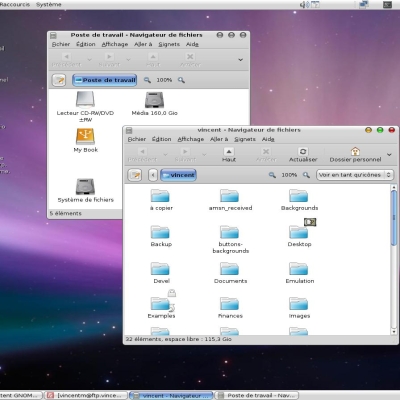Open the Documents folder
Screen dimensions: 400x400
click(229, 268)
